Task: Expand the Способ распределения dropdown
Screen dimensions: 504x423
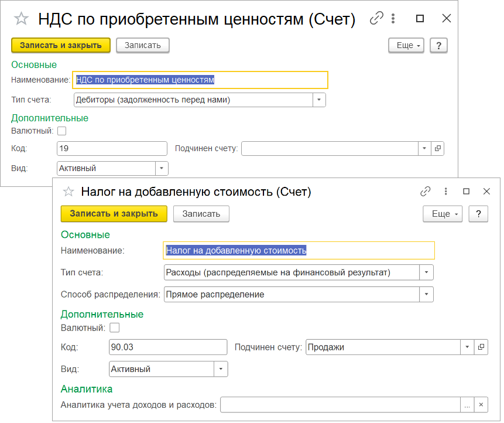Action: [x=427, y=294]
